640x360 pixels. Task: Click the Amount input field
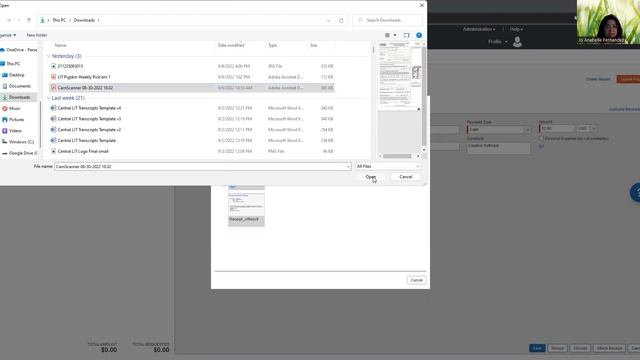click(x=557, y=129)
